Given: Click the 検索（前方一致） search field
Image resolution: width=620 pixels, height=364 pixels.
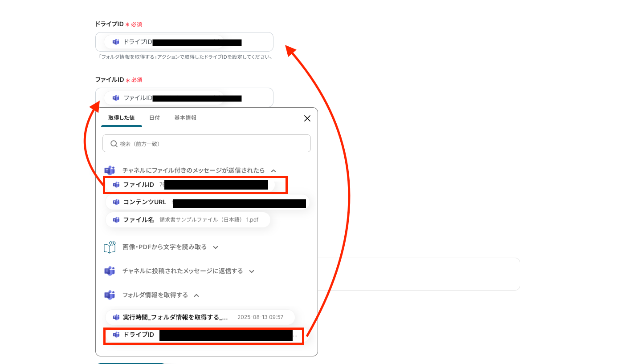Looking at the screenshot, I should coord(207,143).
